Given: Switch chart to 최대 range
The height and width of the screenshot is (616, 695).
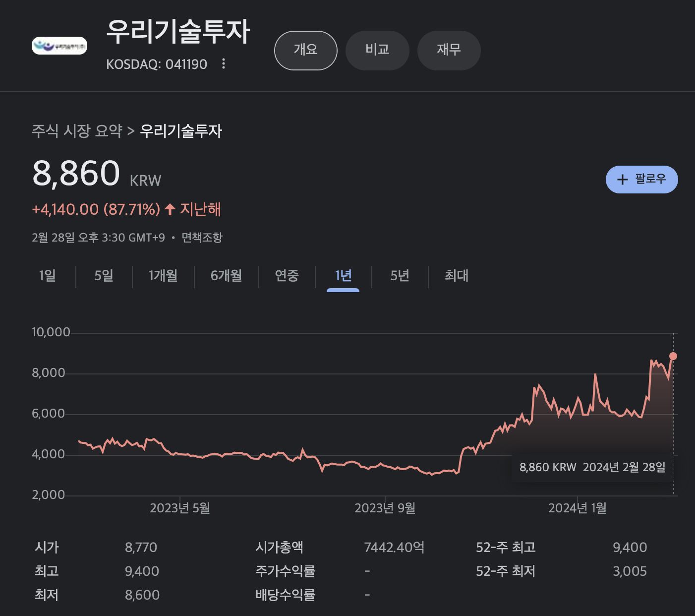Looking at the screenshot, I should point(457,276).
